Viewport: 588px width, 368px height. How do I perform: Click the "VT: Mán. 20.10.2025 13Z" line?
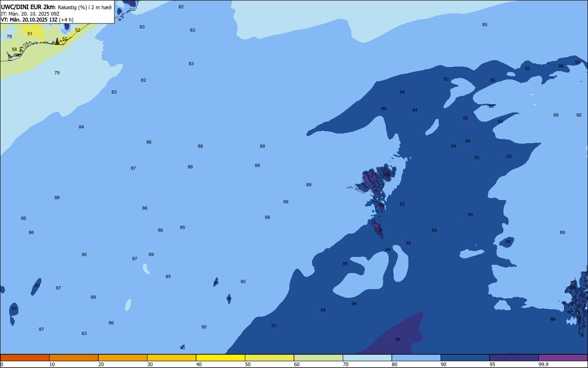[29, 20]
